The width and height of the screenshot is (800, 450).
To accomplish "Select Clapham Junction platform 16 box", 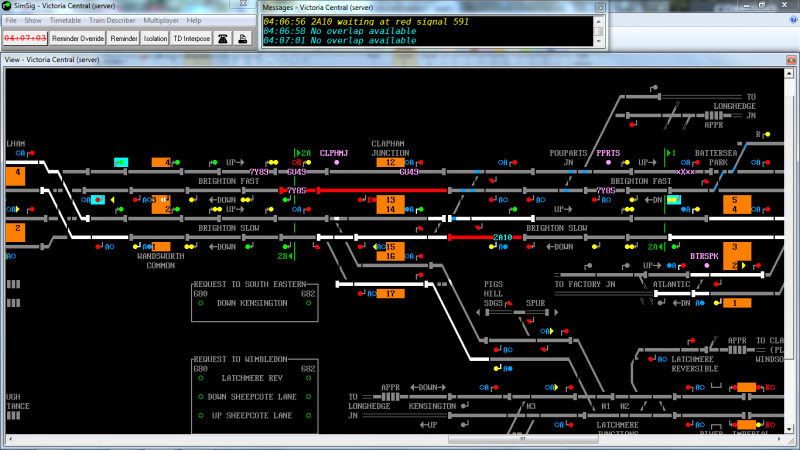I will (x=390, y=256).
